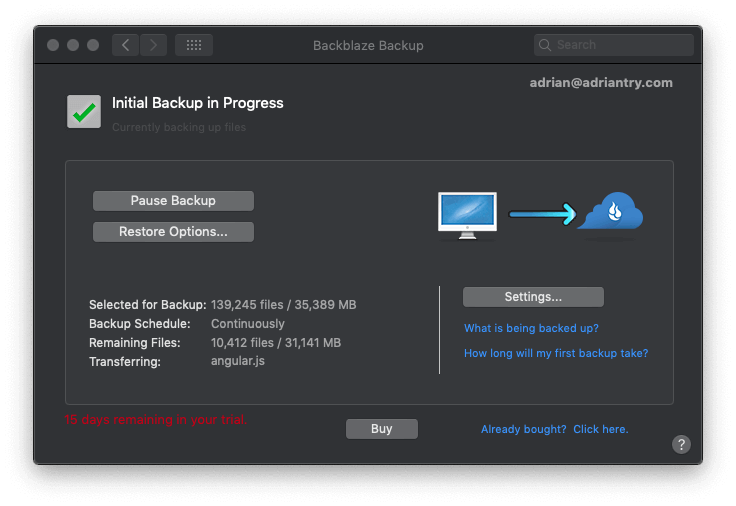This screenshot has width=736, height=506.
Task: Click the blue transfer arrow icon
Action: click(x=541, y=213)
